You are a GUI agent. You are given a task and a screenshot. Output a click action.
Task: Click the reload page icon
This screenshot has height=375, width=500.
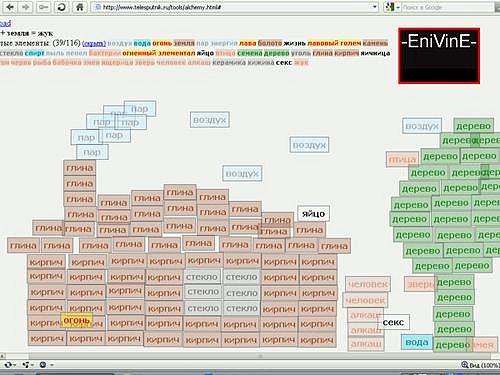click(61, 7)
